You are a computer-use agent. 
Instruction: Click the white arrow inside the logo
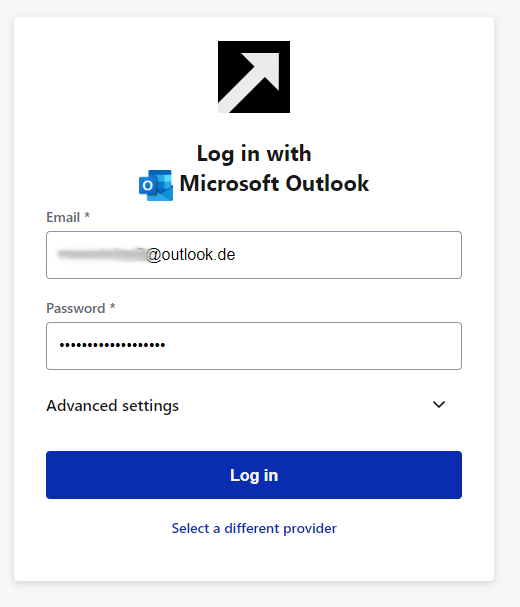[251, 81]
